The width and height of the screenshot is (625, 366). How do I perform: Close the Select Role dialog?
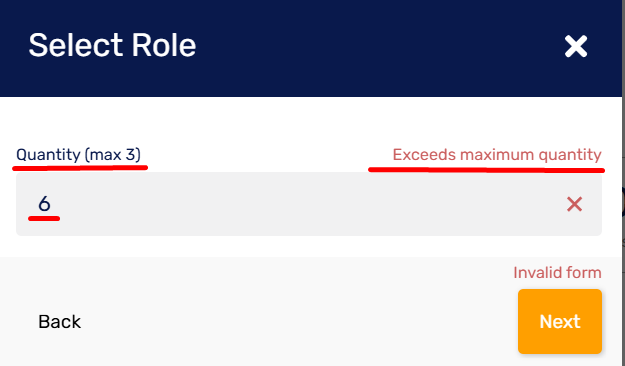[576, 46]
